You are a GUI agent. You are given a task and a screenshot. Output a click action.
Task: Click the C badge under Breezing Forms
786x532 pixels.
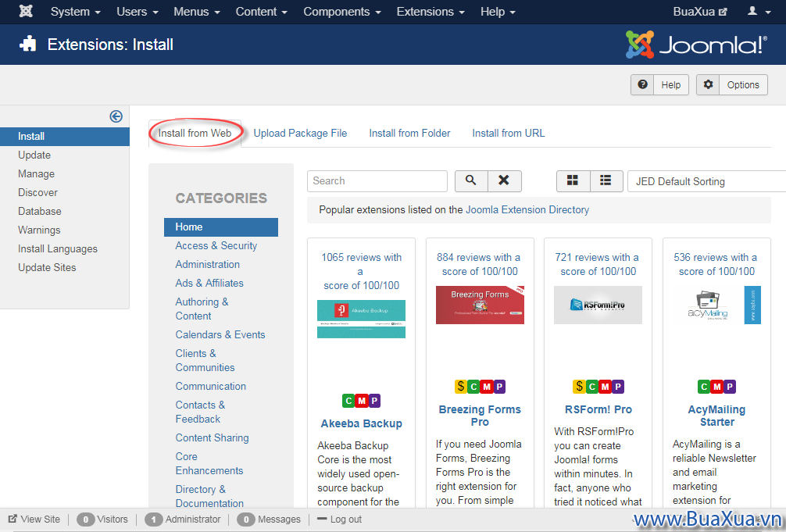[x=473, y=387]
